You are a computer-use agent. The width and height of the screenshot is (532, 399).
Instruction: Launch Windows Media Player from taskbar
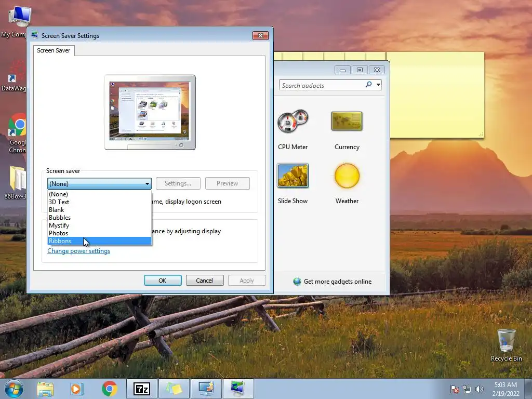(77, 389)
